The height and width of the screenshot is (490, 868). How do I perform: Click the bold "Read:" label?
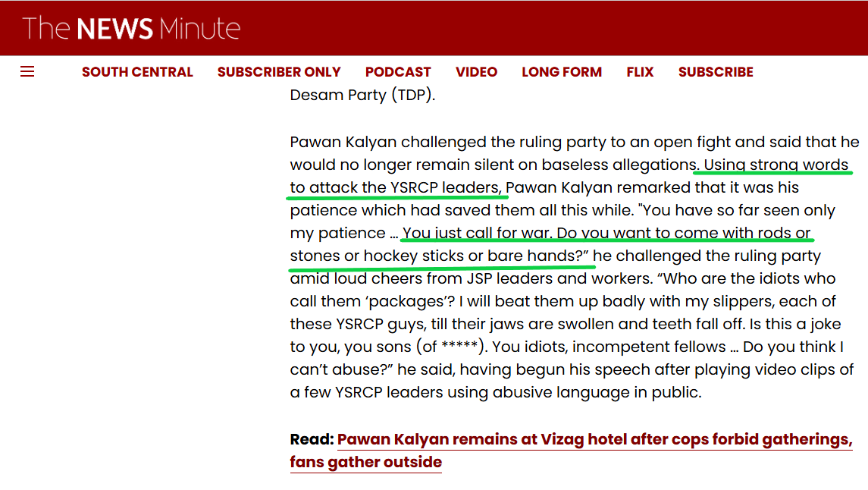click(x=312, y=440)
